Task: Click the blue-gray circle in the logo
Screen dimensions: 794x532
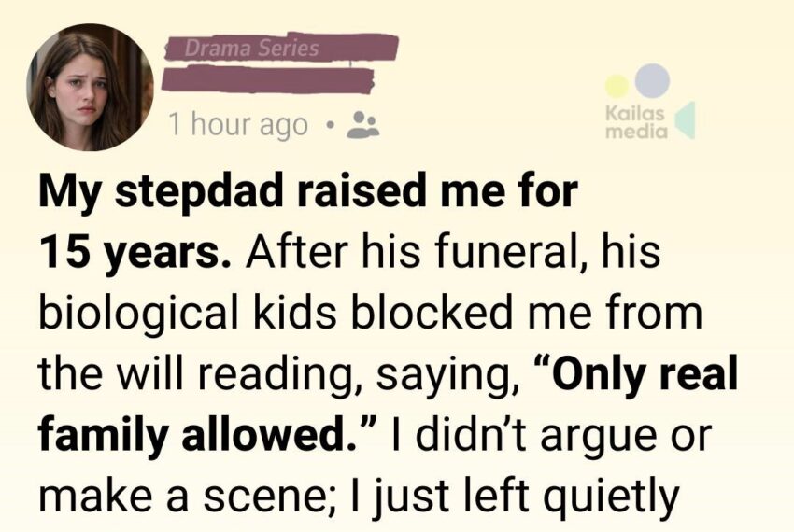Action: tap(651, 80)
